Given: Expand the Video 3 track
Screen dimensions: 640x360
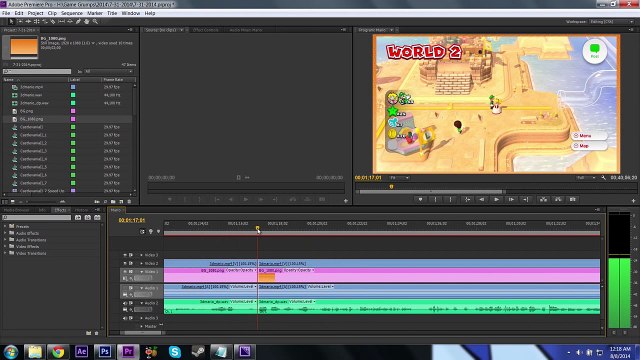Looking at the screenshot, I should pos(142,255).
